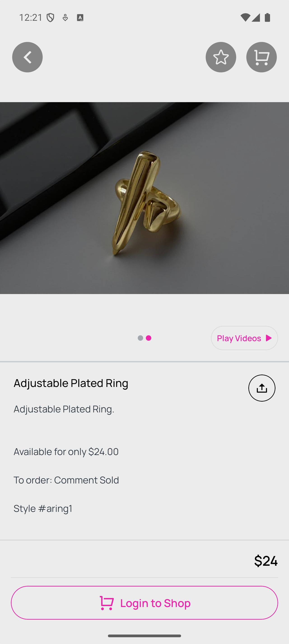Tap the Adjustable Plated Ring title
Screen dimensions: 289x644
point(71,383)
